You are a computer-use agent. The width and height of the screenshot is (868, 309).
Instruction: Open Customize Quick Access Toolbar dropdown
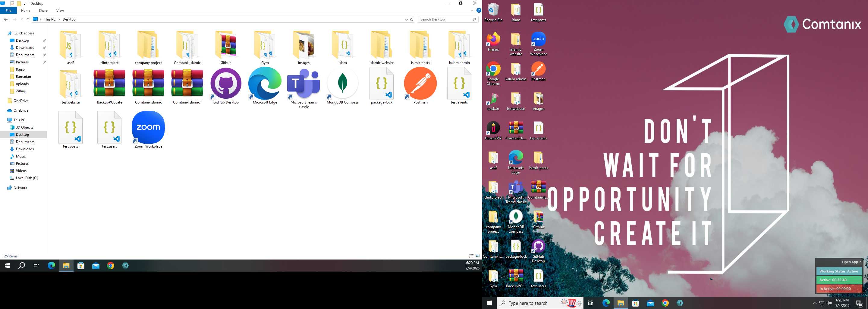pos(25,4)
